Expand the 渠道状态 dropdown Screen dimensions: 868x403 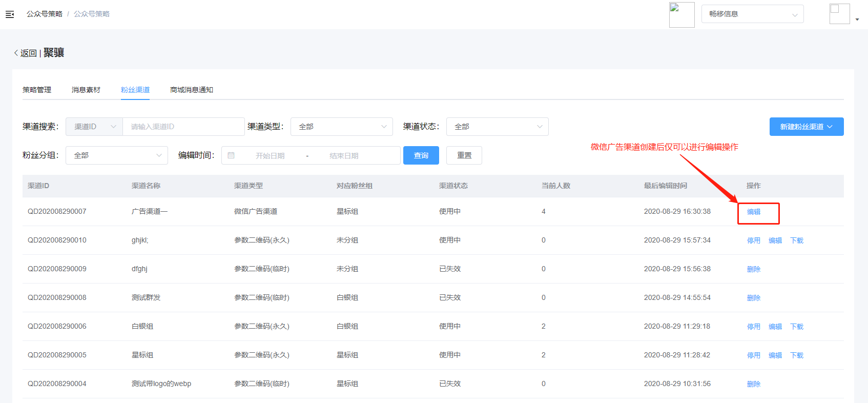click(x=497, y=127)
